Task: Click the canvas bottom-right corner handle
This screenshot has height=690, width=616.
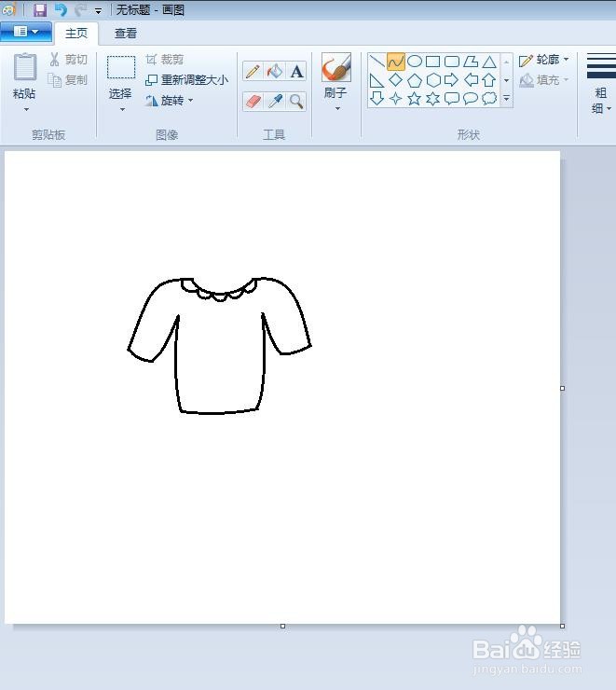Action: click(562, 626)
